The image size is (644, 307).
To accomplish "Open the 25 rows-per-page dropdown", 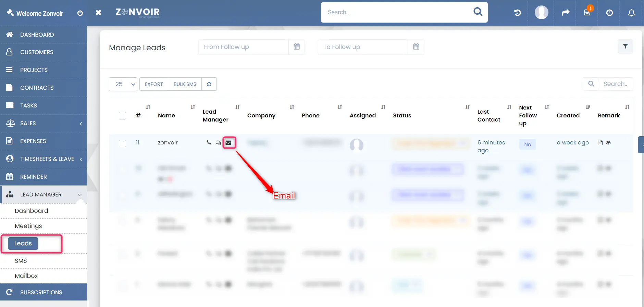I will click(123, 84).
